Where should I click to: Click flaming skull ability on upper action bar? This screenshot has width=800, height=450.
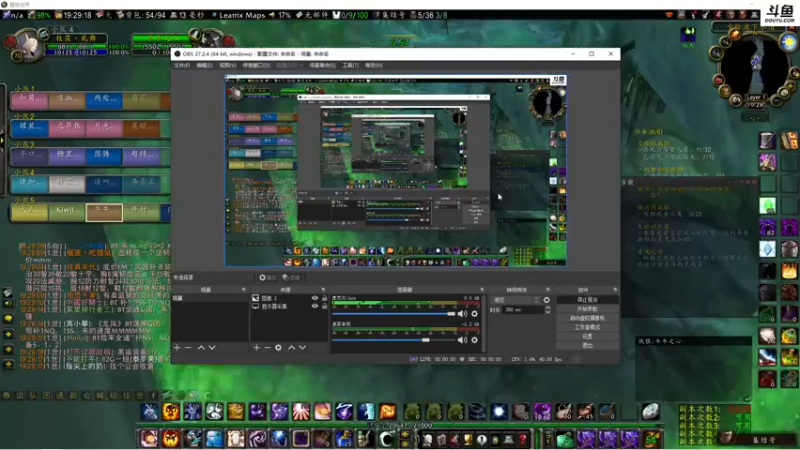click(x=171, y=412)
